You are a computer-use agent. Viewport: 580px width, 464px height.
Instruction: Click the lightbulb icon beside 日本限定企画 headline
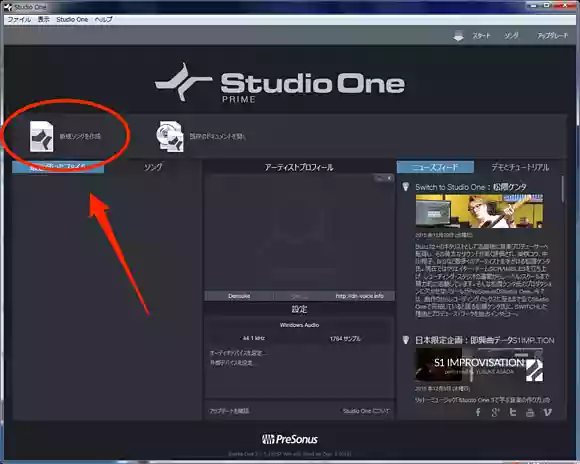coord(406,340)
